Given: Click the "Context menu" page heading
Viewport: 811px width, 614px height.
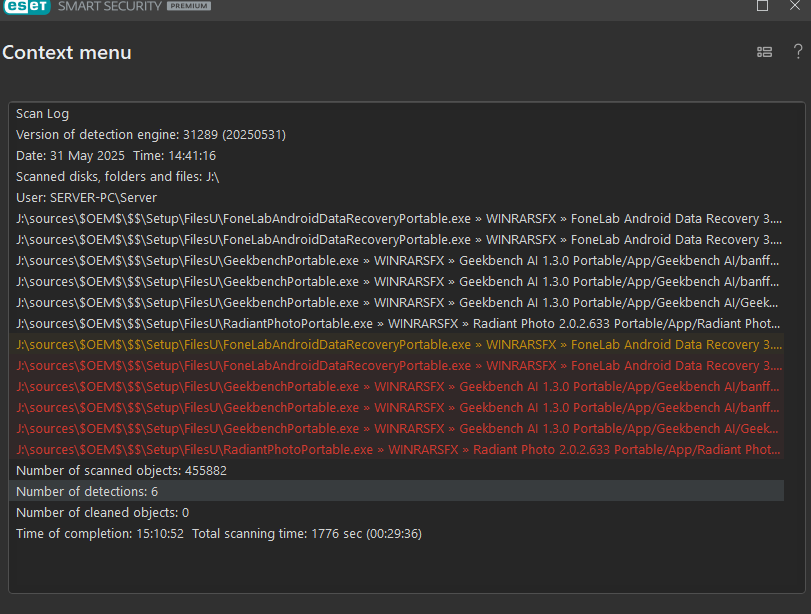Looking at the screenshot, I should pos(67,53).
